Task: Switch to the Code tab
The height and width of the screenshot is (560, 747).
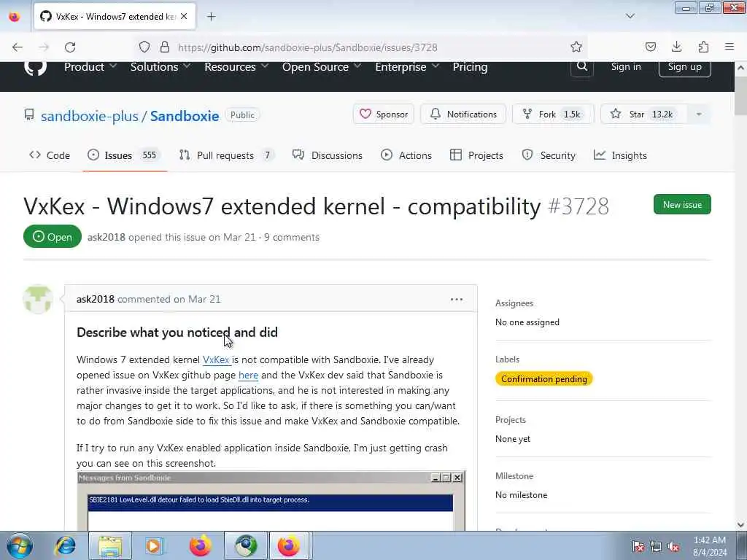Action: point(50,155)
